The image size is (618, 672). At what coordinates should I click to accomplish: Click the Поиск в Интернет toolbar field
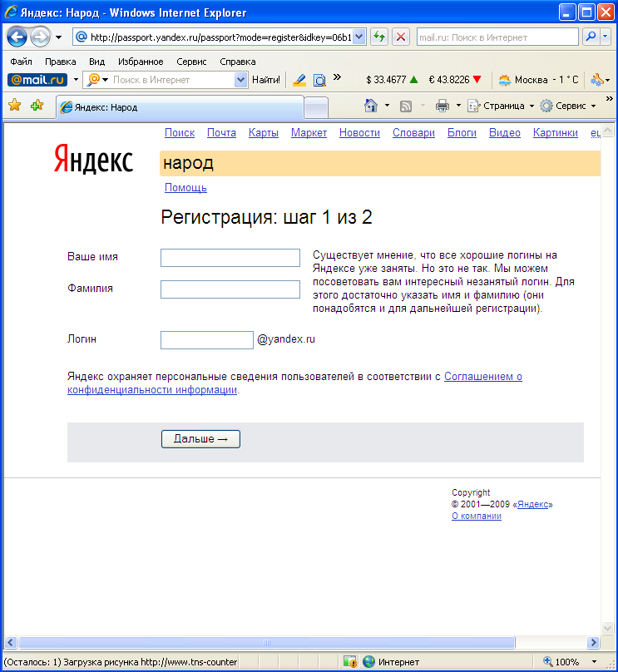click(x=173, y=80)
